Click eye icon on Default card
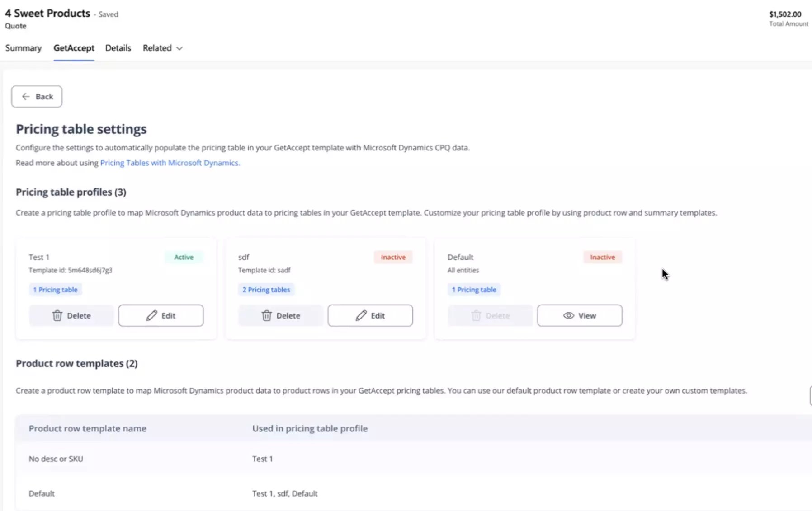 [568, 315]
